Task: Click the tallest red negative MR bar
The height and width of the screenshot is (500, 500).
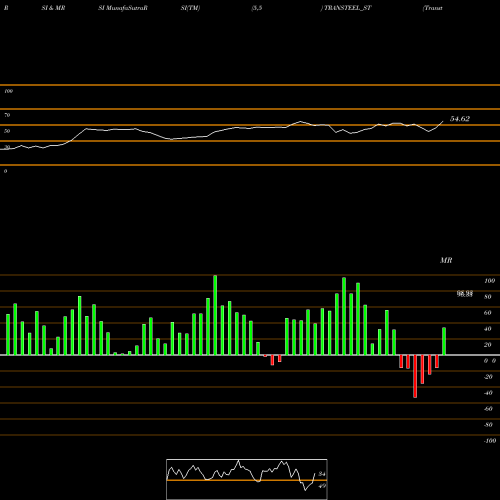Action: click(x=415, y=376)
